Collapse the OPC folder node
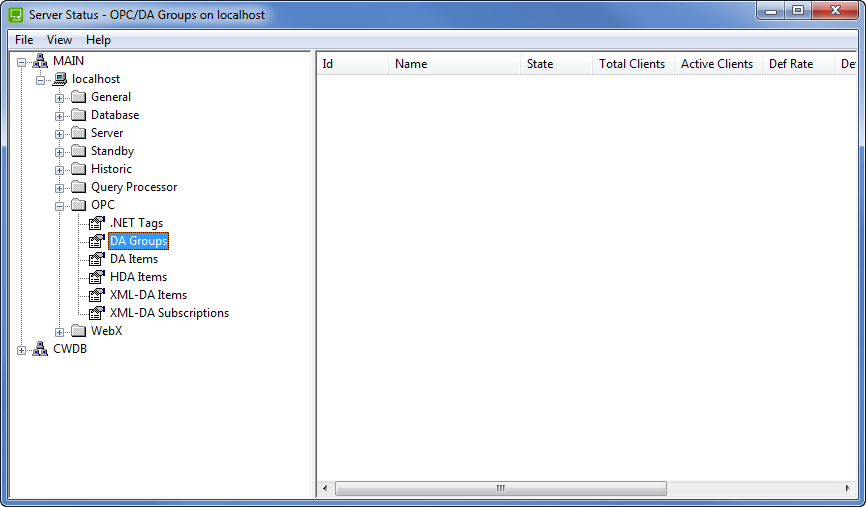The height and width of the screenshot is (507, 866). (x=60, y=206)
